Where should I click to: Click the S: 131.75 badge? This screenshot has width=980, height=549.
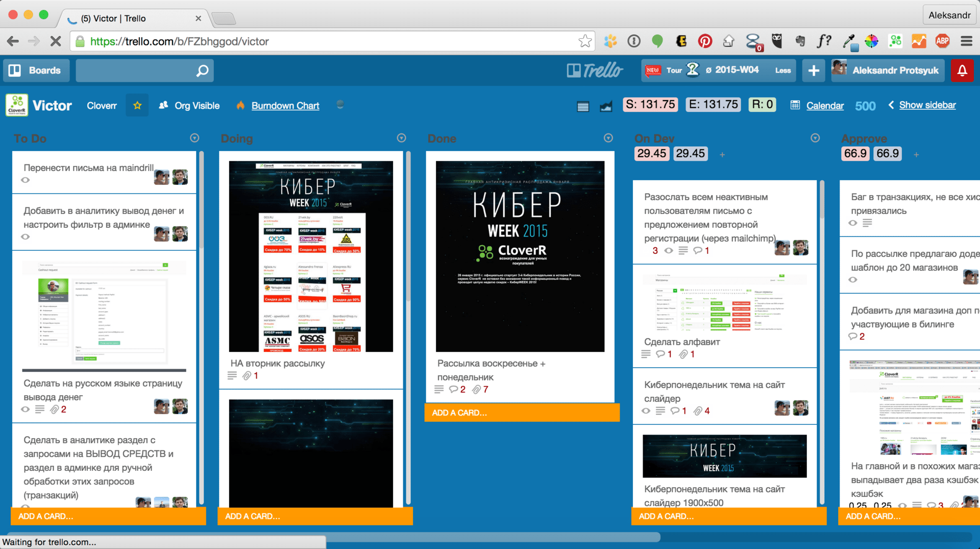[x=650, y=105]
